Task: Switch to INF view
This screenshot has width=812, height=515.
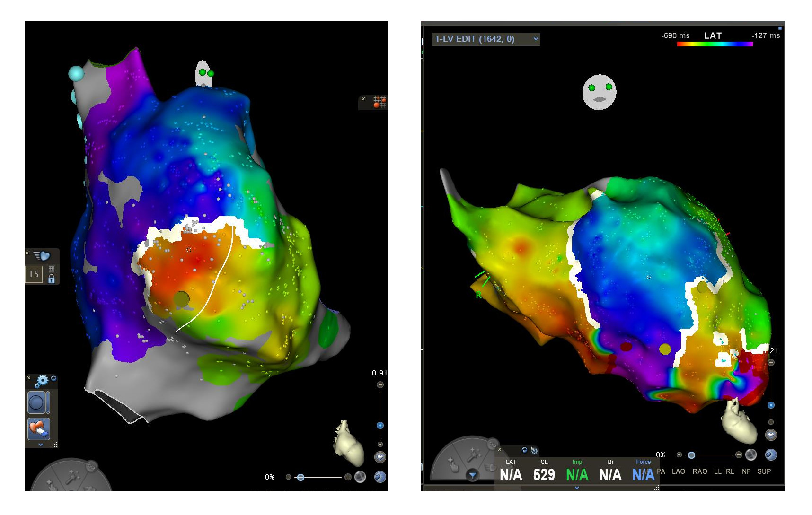Action: (745, 471)
